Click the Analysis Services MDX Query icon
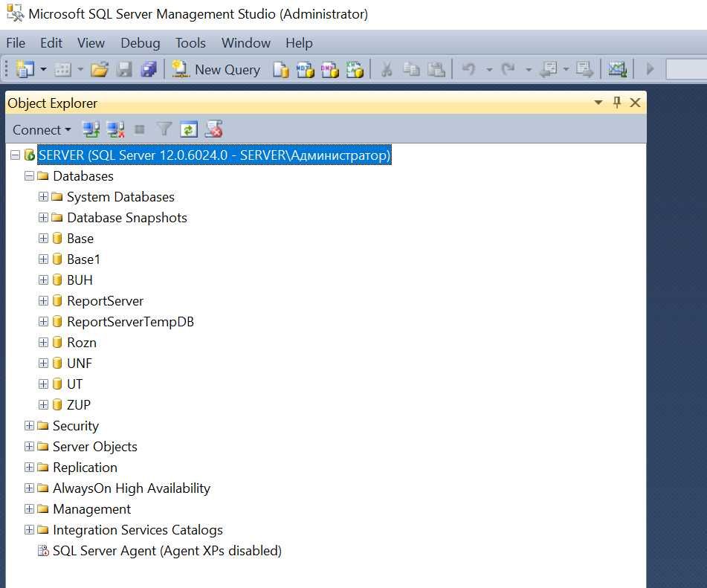 tap(306, 69)
